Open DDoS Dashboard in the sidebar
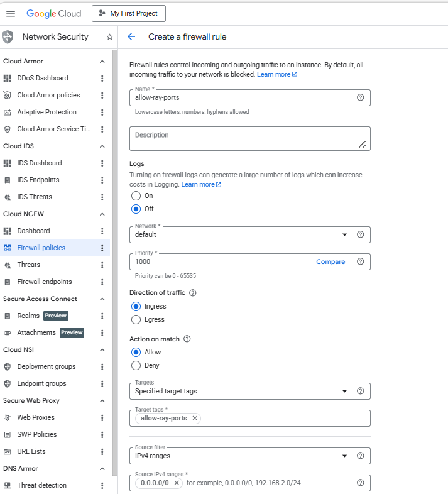This screenshot has width=448, height=494. (43, 78)
